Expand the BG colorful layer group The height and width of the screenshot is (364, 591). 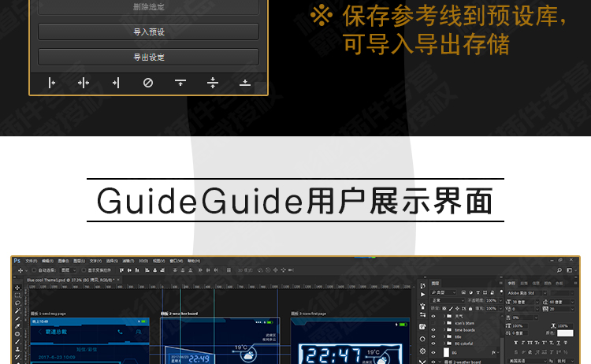(444, 344)
